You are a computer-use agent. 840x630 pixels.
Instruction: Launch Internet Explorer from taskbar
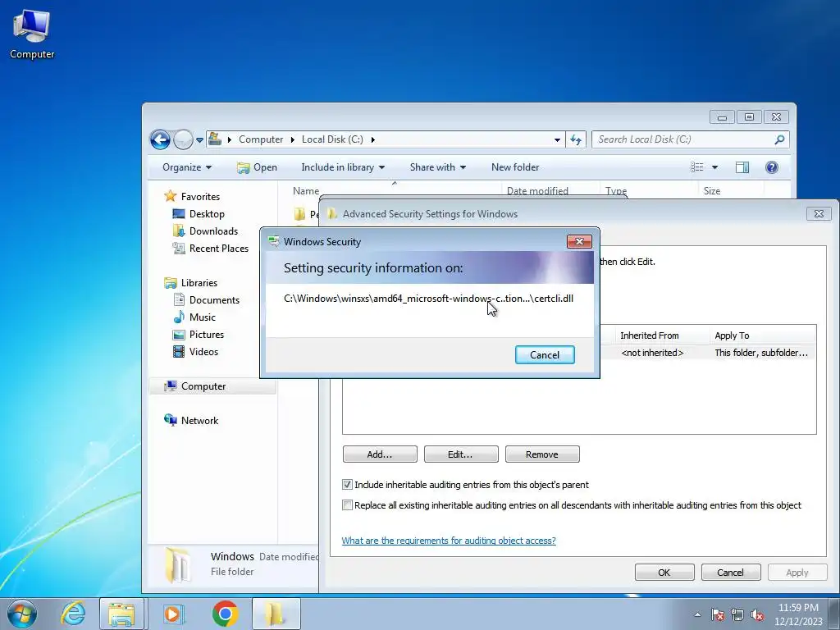73,614
